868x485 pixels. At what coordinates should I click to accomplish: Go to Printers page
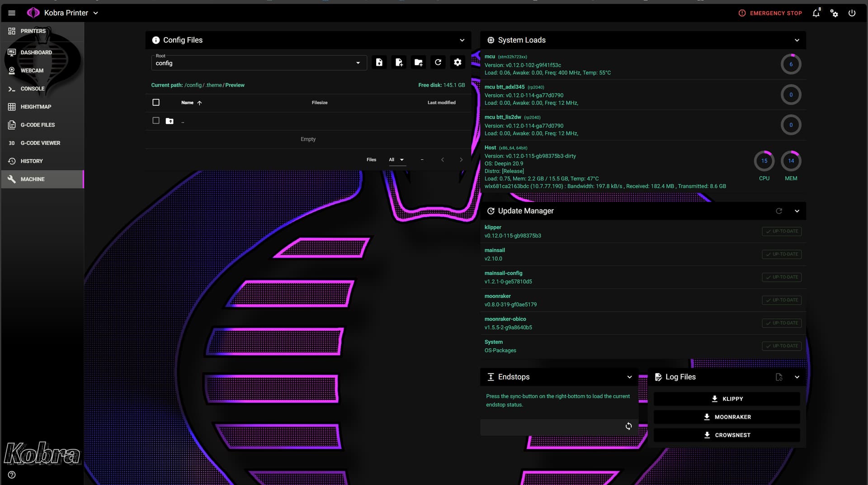click(x=42, y=31)
